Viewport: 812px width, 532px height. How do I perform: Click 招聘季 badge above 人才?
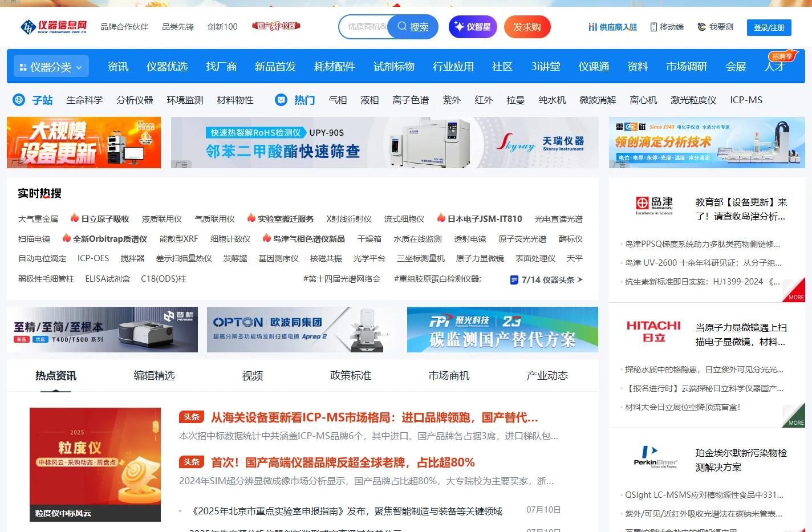coord(782,56)
